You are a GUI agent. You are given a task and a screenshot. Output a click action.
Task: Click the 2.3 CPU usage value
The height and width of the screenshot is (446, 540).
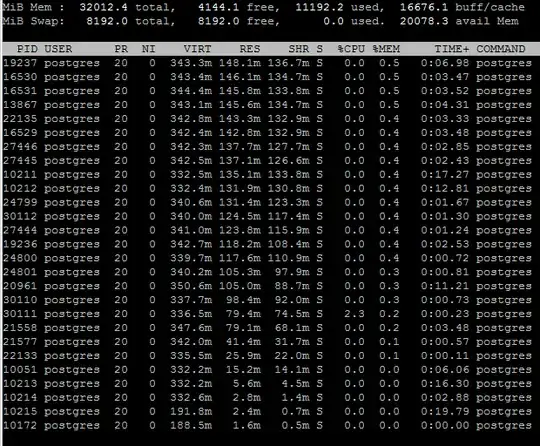pos(354,314)
